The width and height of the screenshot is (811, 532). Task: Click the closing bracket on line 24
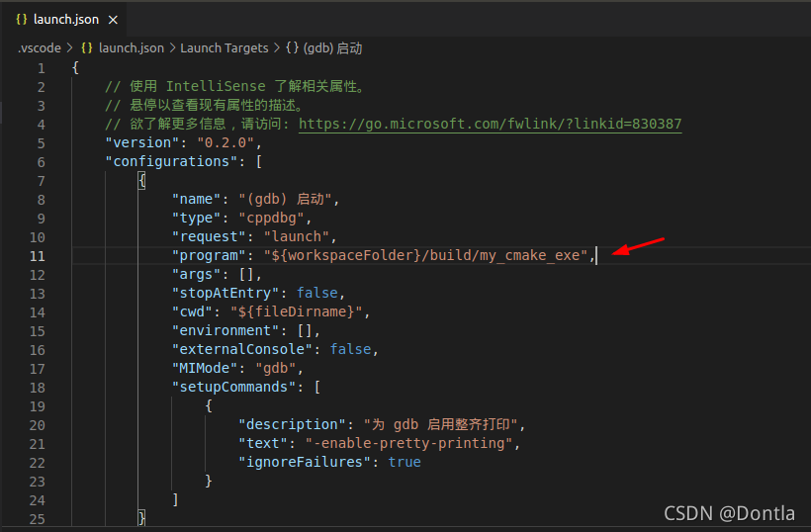pyautogui.click(x=175, y=499)
